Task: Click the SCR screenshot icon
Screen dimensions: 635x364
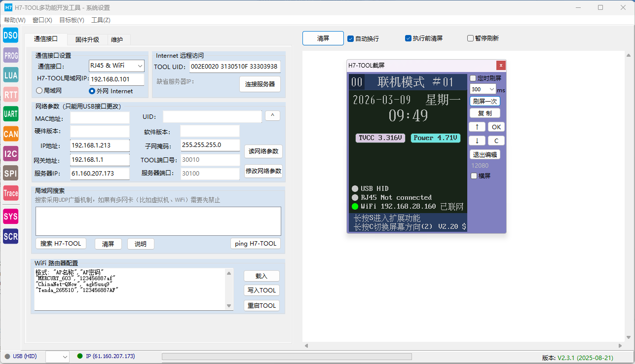Action: (x=10, y=236)
